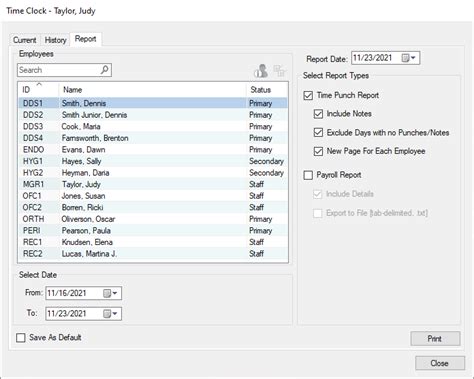Select employee row Jones, Susan
Screen dimensions: 474x379
click(153, 196)
